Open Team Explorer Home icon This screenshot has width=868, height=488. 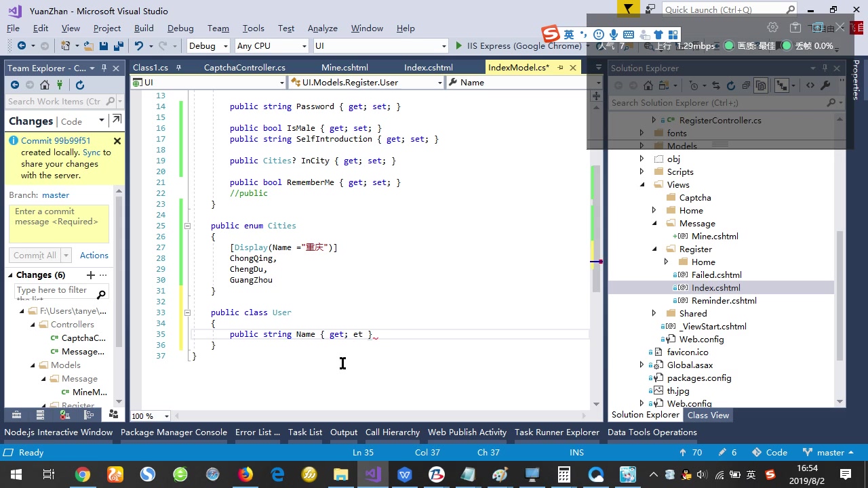click(x=45, y=85)
